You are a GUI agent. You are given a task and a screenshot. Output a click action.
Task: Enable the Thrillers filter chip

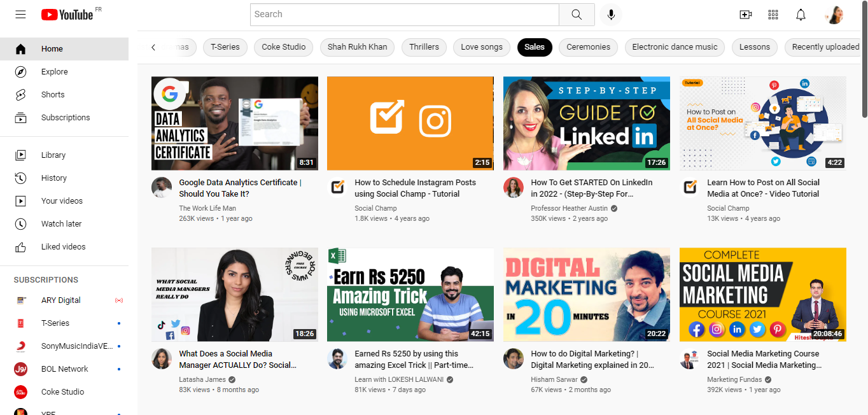424,47
